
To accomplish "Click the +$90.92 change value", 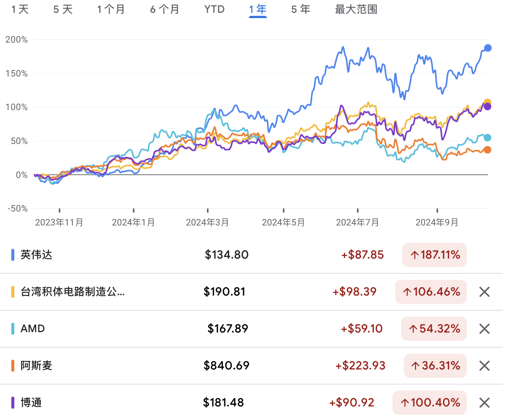I will [352, 403].
